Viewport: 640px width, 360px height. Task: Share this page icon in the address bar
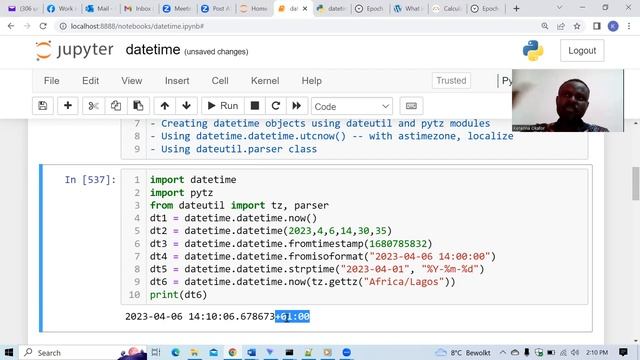561,26
